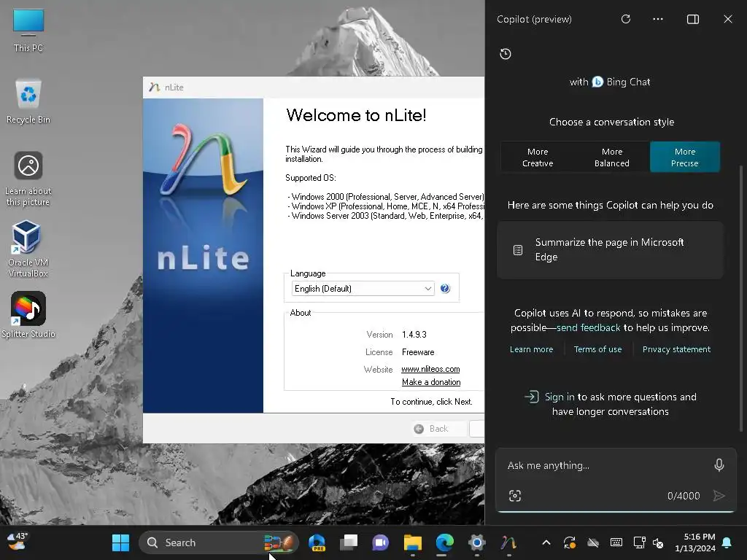Viewport: 747px width, 560px height.
Task: Click the Copilot send arrow
Action: [x=719, y=496]
